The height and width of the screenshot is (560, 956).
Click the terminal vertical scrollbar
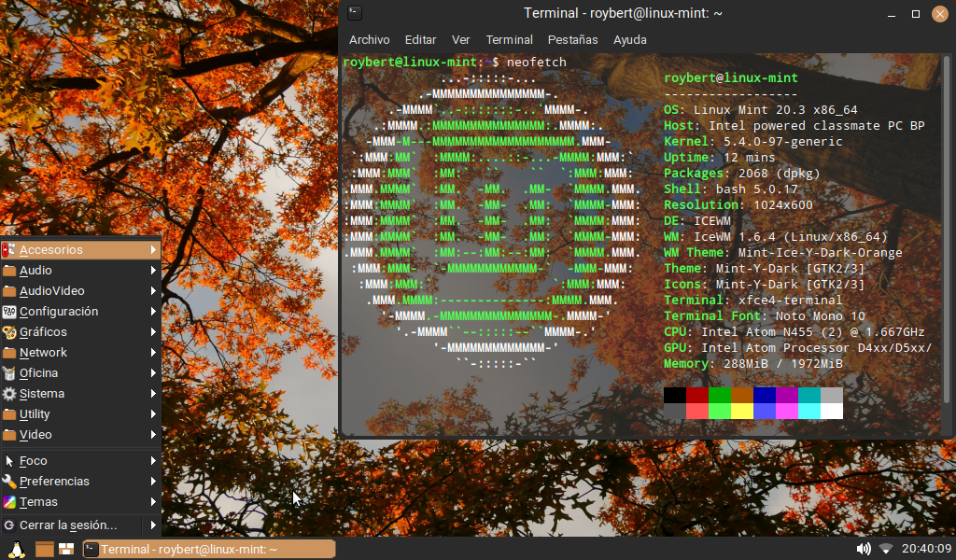tap(947, 229)
